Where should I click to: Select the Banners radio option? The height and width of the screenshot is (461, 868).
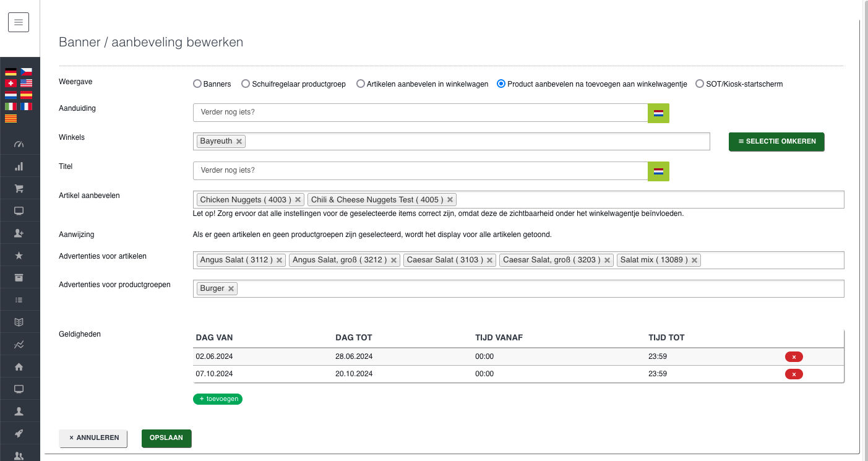coord(197,84)
